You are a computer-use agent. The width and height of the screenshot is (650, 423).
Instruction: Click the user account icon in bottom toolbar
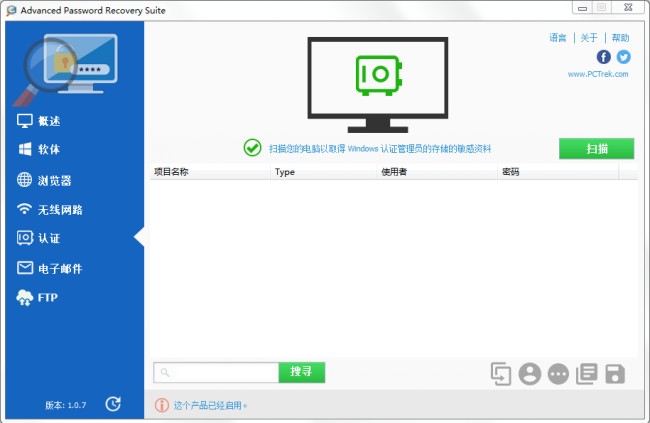tap(529, 374)
